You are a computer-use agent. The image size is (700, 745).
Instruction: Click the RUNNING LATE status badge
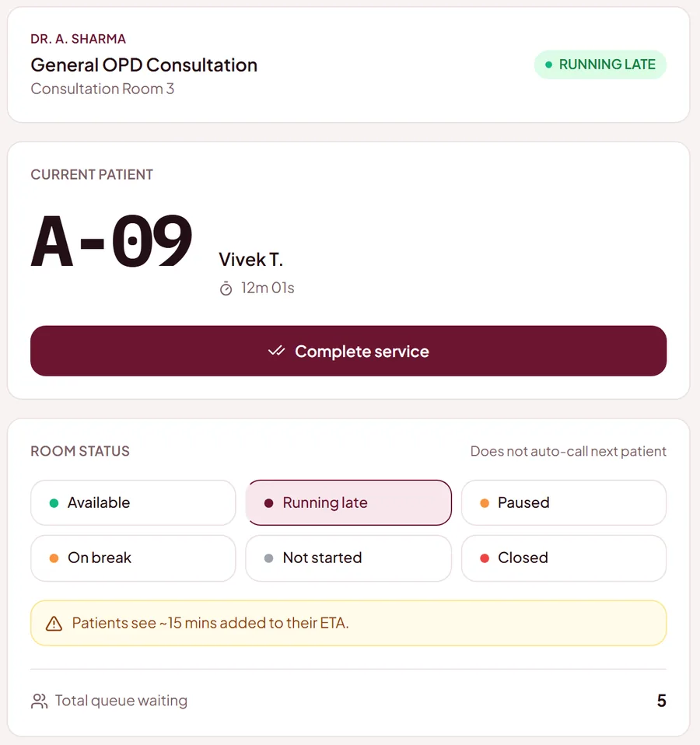[x=600, y=65]
